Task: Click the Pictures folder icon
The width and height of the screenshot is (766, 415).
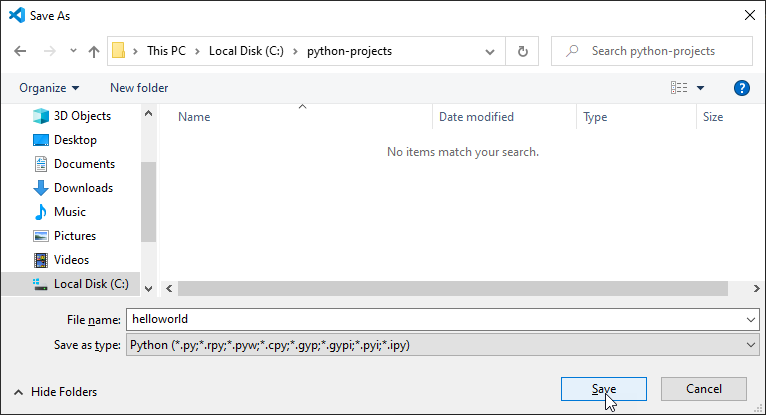Action: point(41,236)
